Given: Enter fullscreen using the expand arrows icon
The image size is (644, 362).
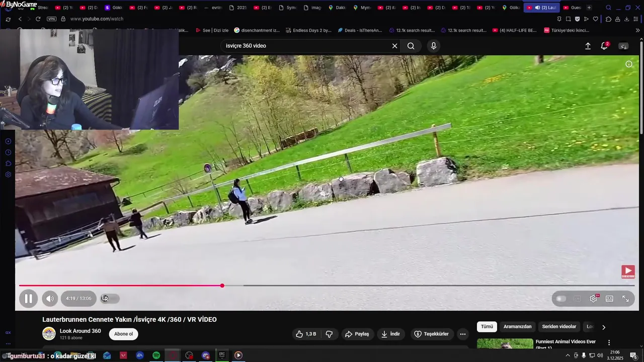Looking at the screenshot, I should click(625, 299).
